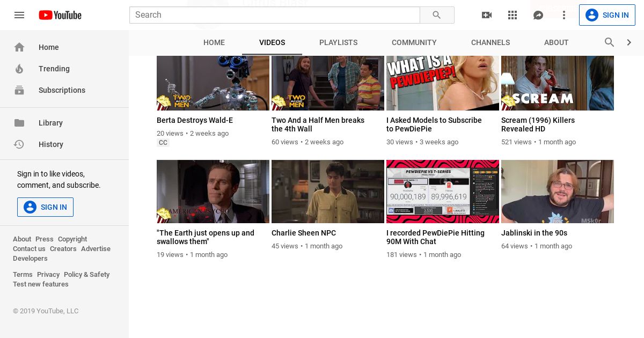644x338 pixels.
Task: Open the Contact us footer link
Action: pos(29,249)
